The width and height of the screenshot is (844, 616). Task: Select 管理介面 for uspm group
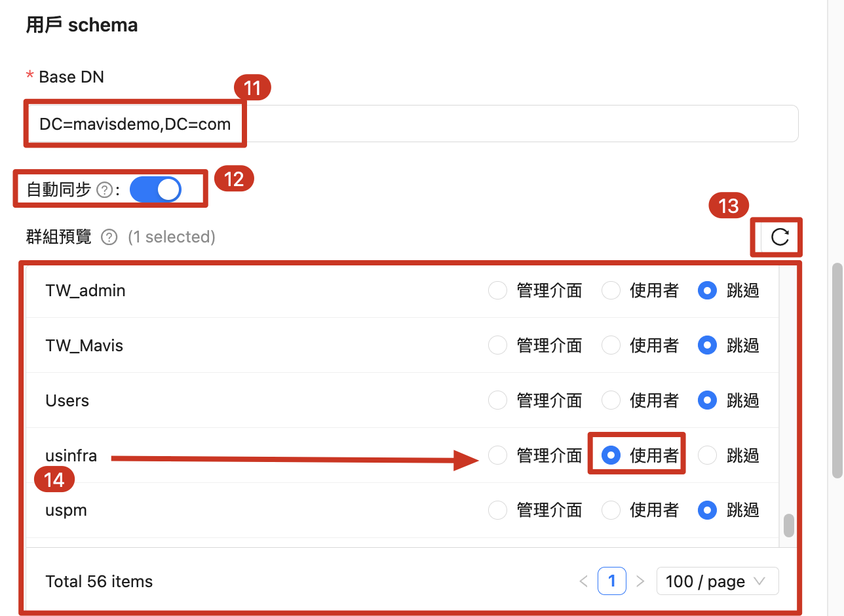click(x=498, y=510)
